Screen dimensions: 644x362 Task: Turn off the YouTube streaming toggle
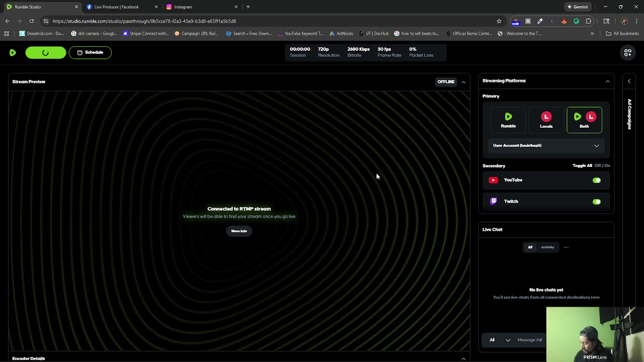click(x=597, y=180)
